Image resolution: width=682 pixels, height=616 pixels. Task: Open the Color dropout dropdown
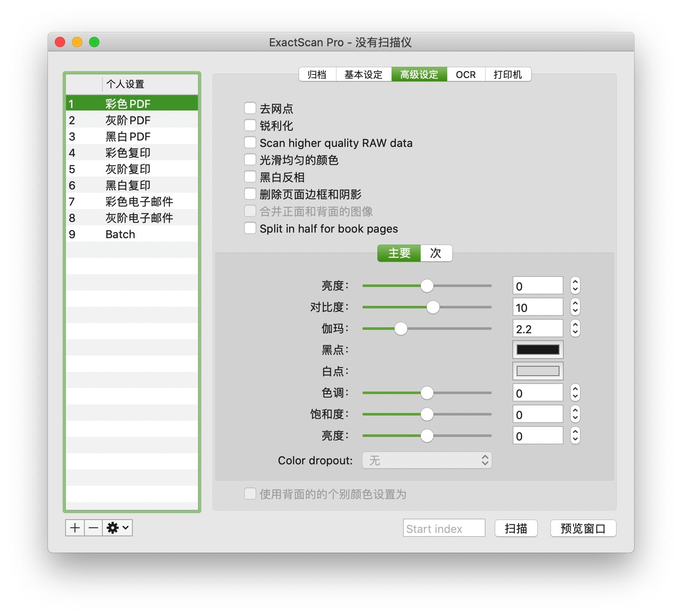(x=427, y=460)
